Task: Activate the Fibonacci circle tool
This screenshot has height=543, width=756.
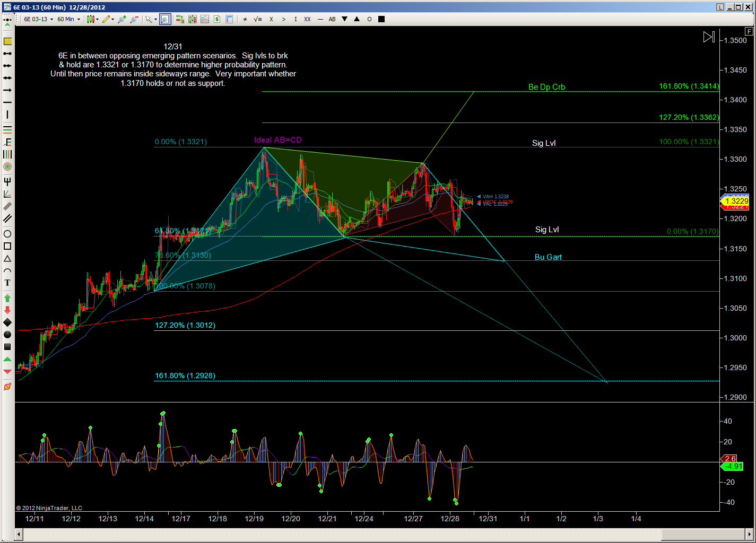Action: [7, 167]
